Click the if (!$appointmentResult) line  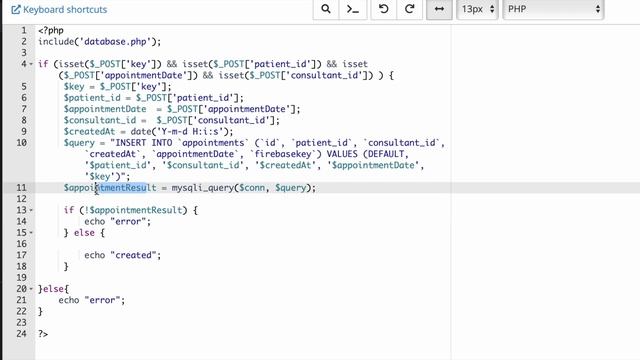131,210
